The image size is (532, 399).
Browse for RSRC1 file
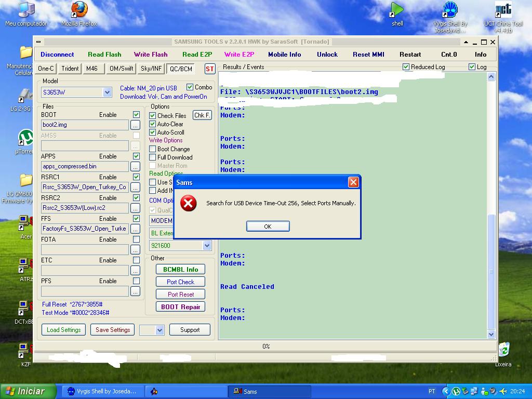coord(135,187)
